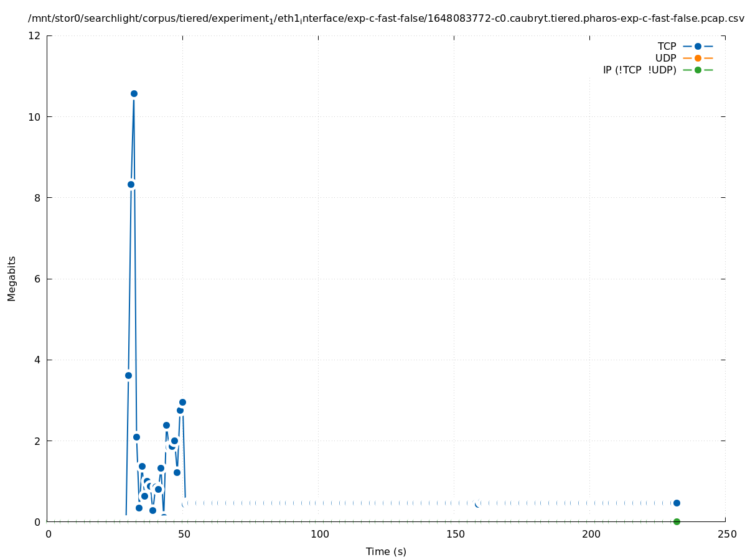Click the TCP point near 2.95 megabits
The height and width of the screenshot is (560, 745).
click(182, 402)
